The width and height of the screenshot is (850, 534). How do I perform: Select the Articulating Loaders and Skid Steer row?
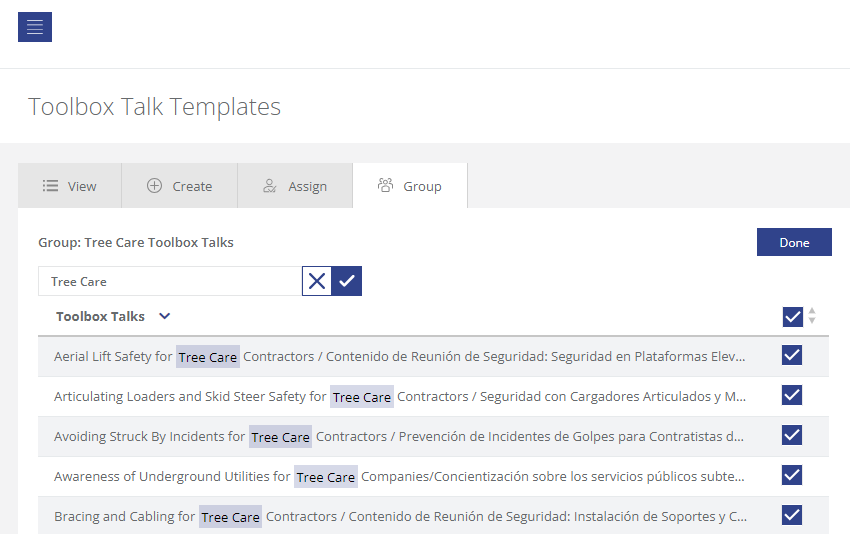coord(433,397)
